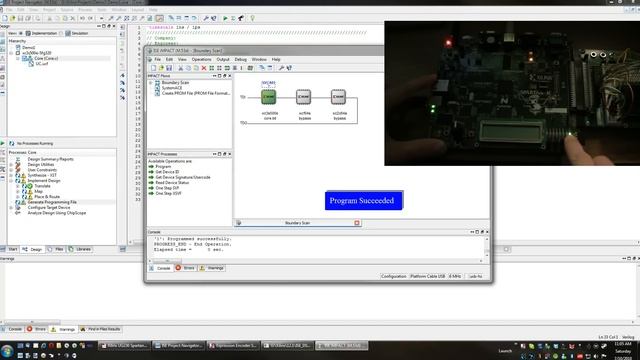Expand the Synthesize - XST process node

coord(11,175)
